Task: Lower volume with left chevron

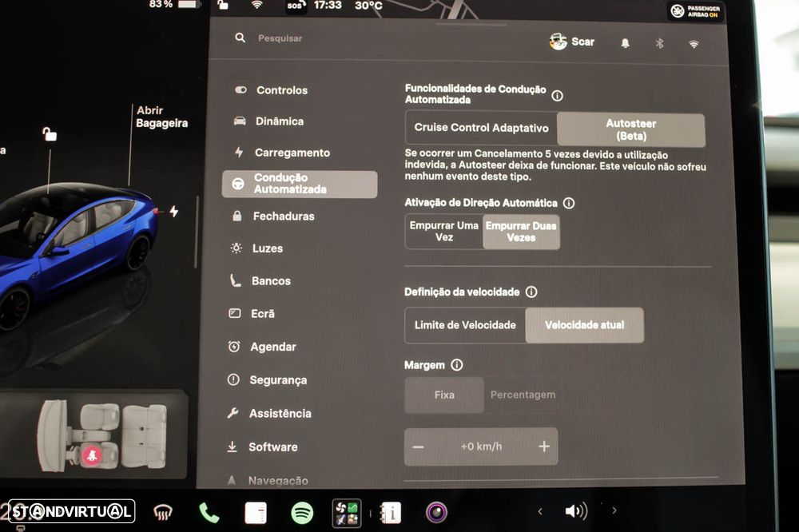Action: pyautogui.click(x=540, y=511)
